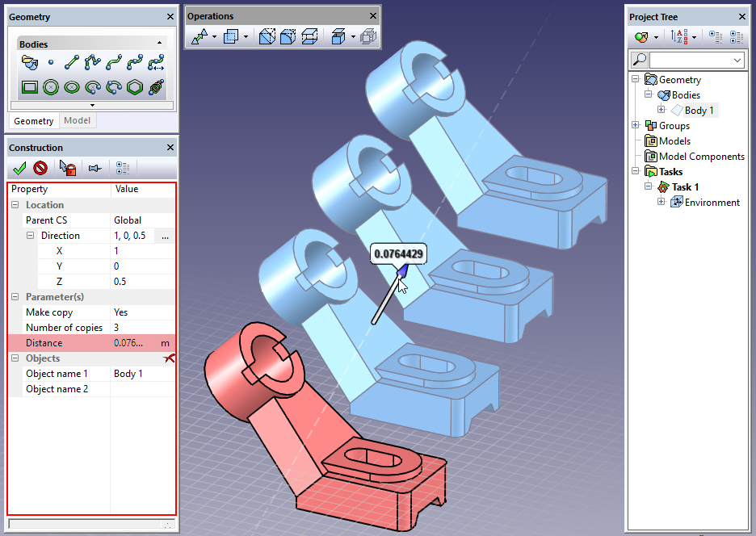Toggle the pin icon in Construction toolbar

pos(94,168)
